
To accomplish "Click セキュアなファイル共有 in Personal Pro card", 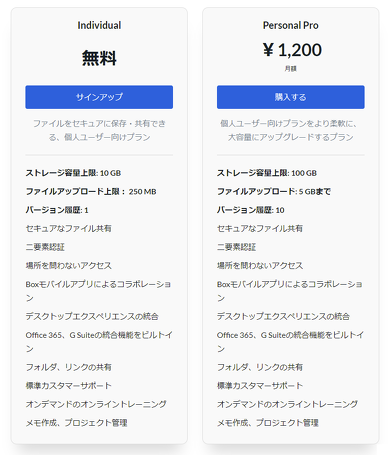I will (260, 228).
